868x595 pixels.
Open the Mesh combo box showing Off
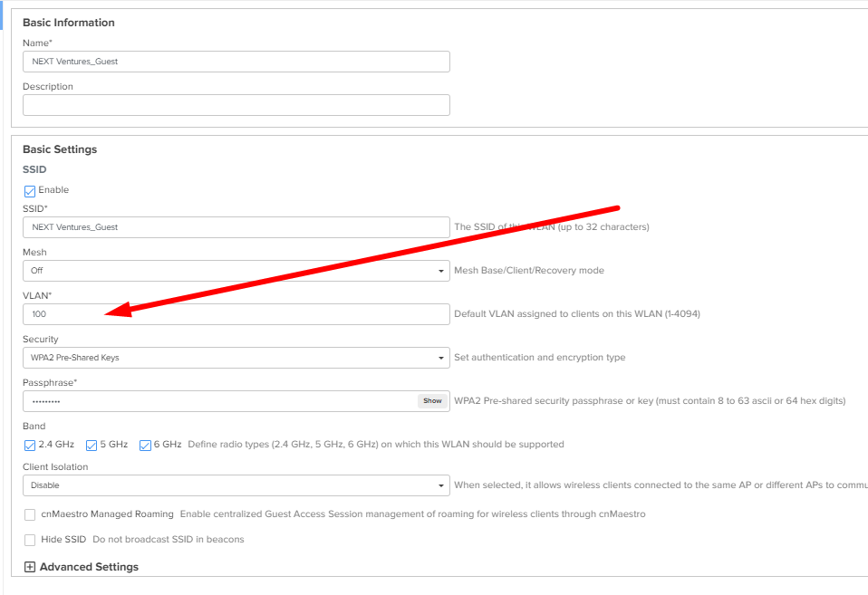click(x=227, y=271)
